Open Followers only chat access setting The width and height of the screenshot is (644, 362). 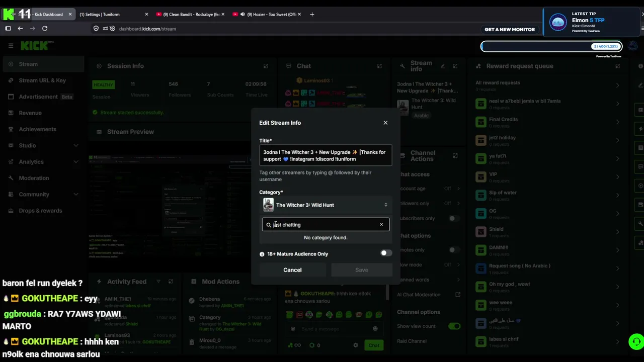[428, 203]
